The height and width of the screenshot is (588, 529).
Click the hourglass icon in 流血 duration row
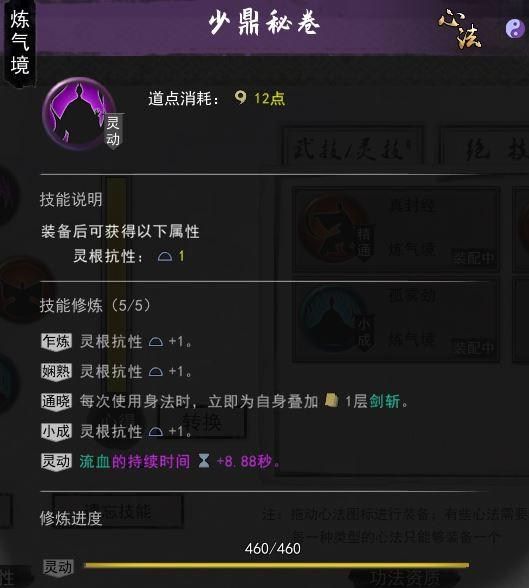click(x=204, y=461)
